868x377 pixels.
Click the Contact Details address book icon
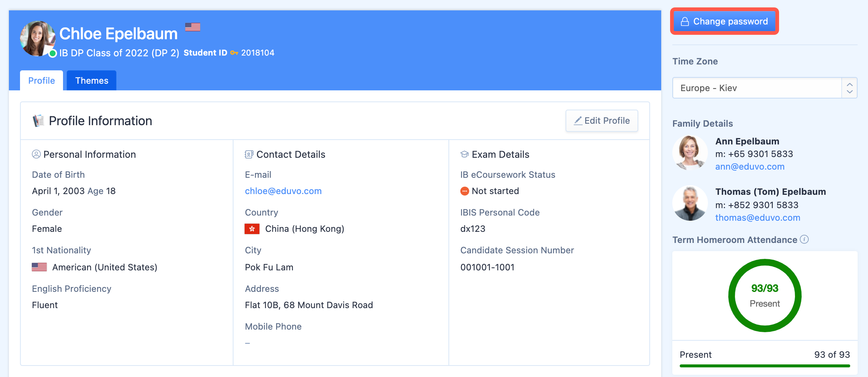tap(249, 154)
